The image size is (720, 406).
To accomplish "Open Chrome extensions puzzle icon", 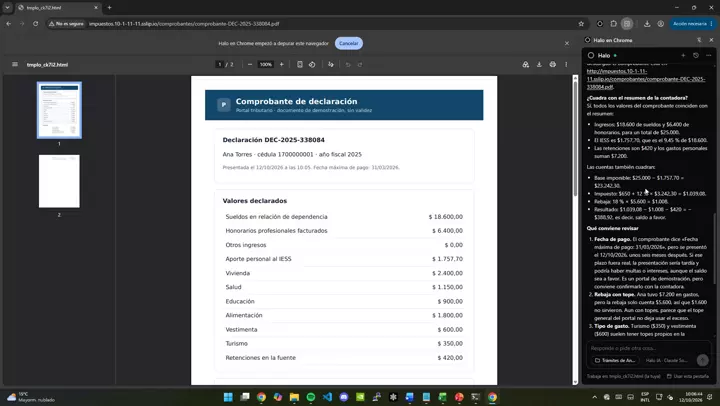I will pos(613,23).
